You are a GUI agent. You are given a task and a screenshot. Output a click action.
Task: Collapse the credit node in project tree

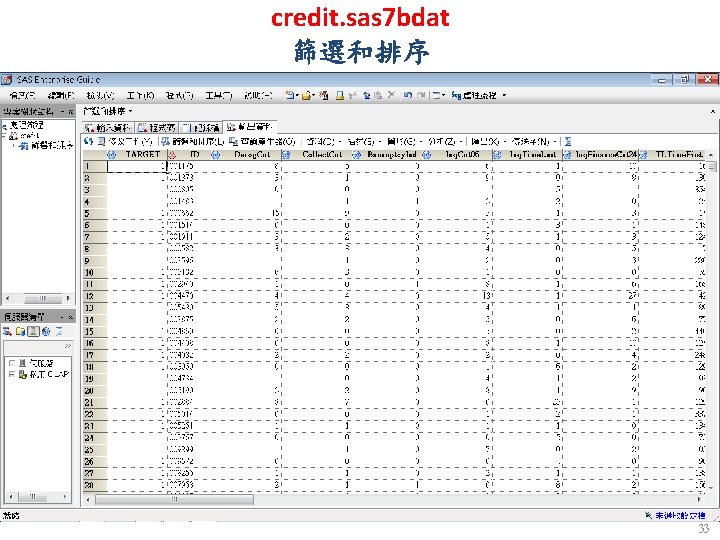[4, 136]
